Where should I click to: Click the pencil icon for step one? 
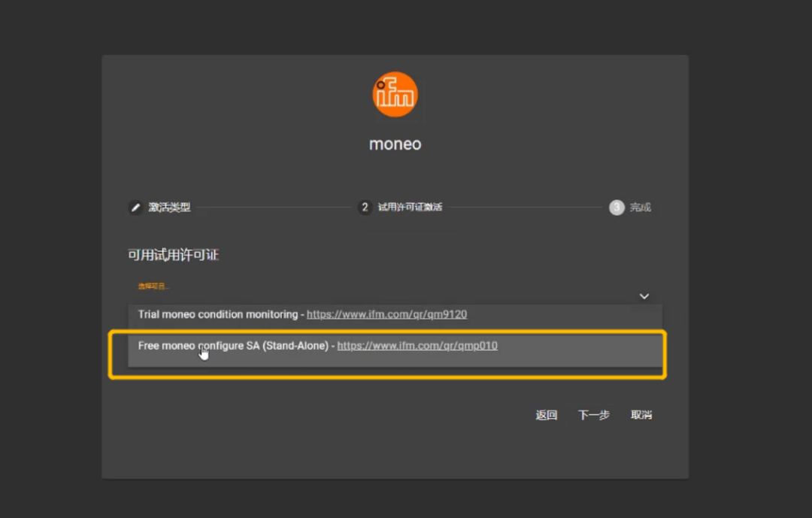[135, 208]
